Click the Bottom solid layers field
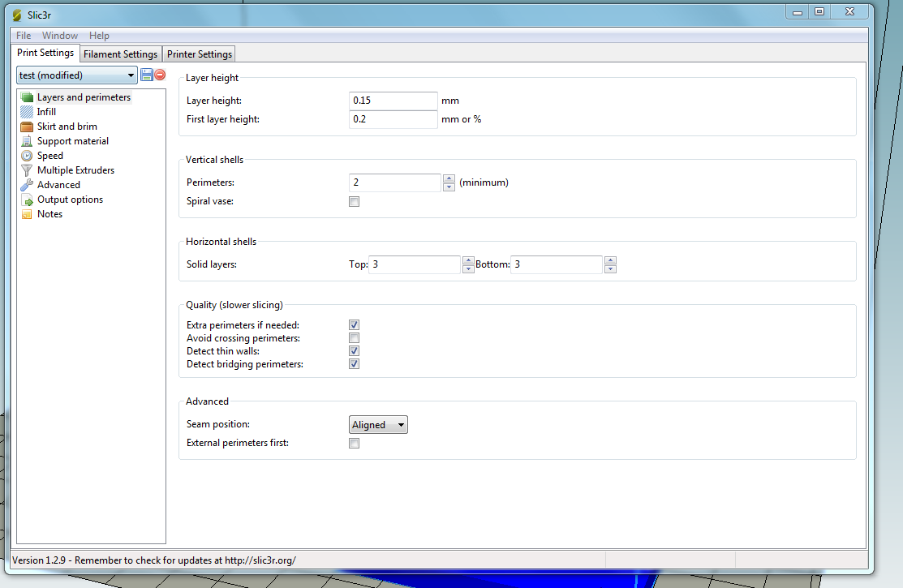The width and height of the screenshot is (903, 588). [557, 264]
